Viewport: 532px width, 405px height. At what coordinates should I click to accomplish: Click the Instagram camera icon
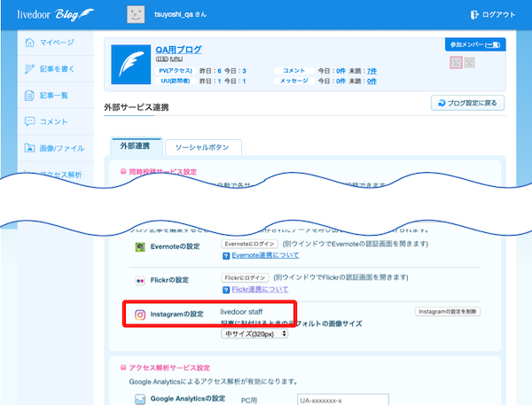[x=140, y=315]
